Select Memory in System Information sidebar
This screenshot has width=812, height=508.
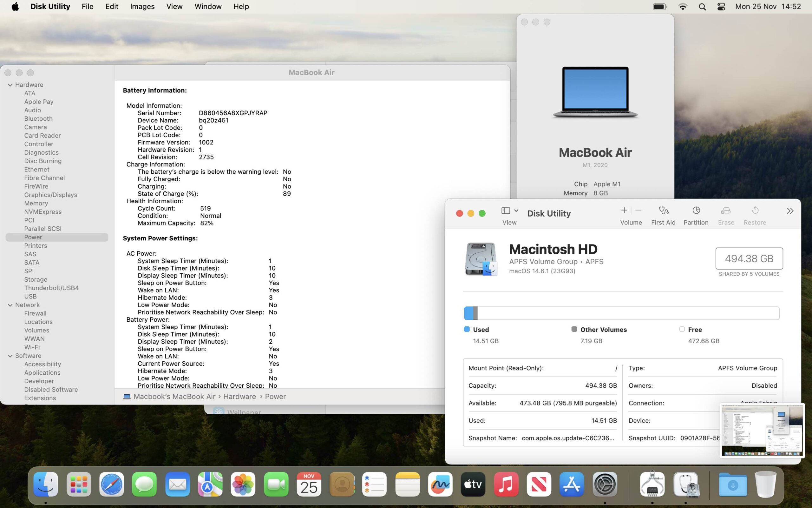pos(36,203)
